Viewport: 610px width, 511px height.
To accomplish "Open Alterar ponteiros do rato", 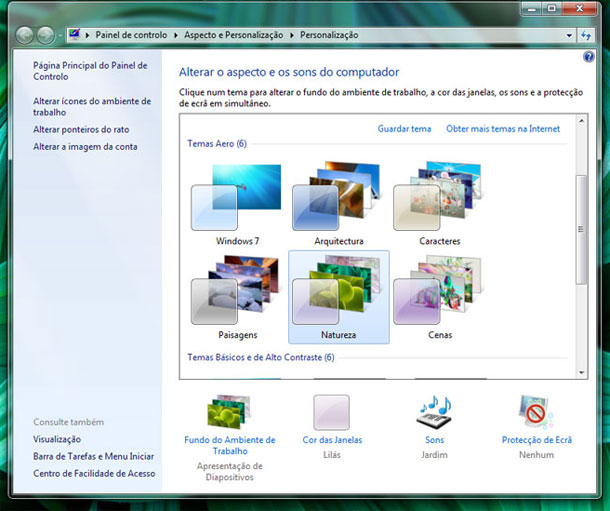I will (x=81, y=130).
